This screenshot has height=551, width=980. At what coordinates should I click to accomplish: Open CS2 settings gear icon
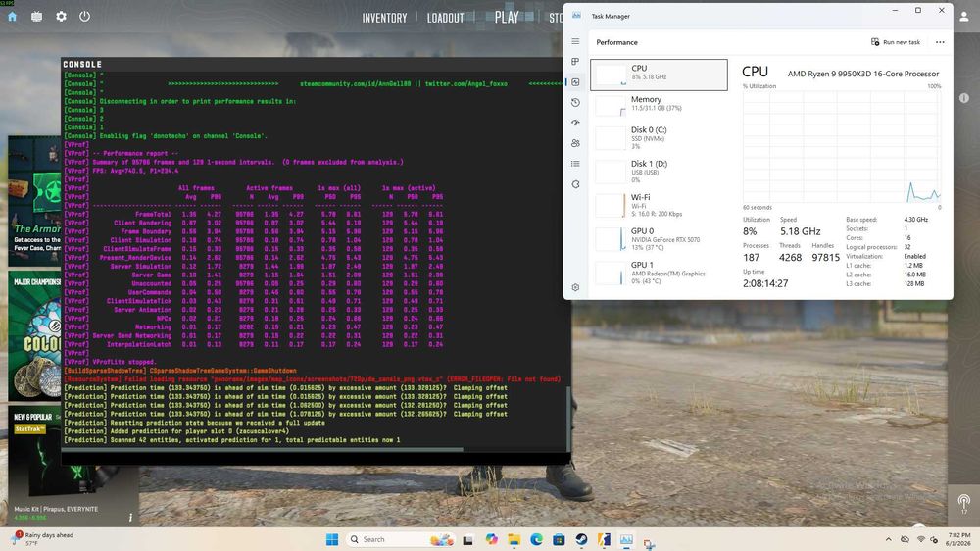(x=61, y=17)
